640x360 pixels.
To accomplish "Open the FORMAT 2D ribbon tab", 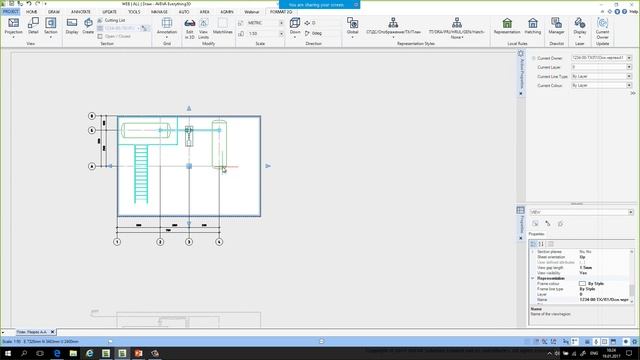I will pyautogui.click(x=281, y=12).
